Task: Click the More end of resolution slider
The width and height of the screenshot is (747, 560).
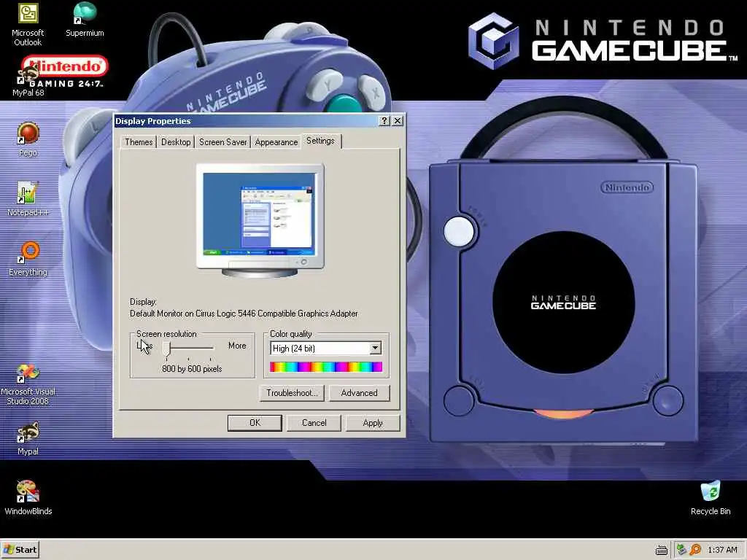Action: pyautogui.click(x=237, y=346)
